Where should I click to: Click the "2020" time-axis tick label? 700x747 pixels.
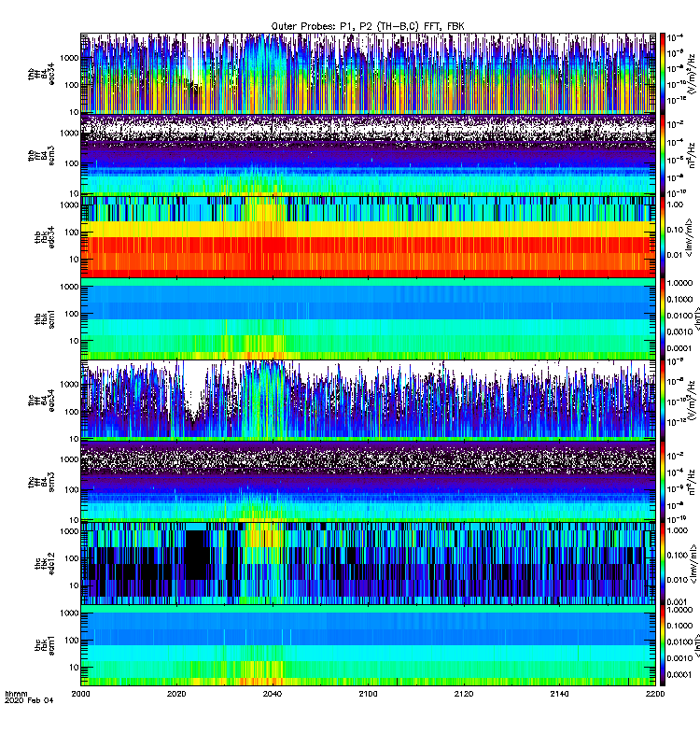coord(176,694)
